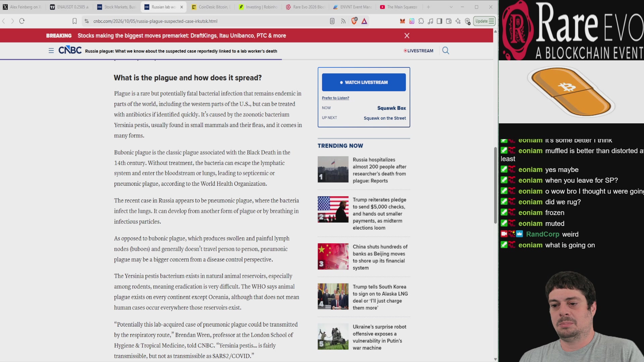Go back to the previous page
Image resolution: width=644 pixels, height=362 pixels.
(x=4, y=21)
